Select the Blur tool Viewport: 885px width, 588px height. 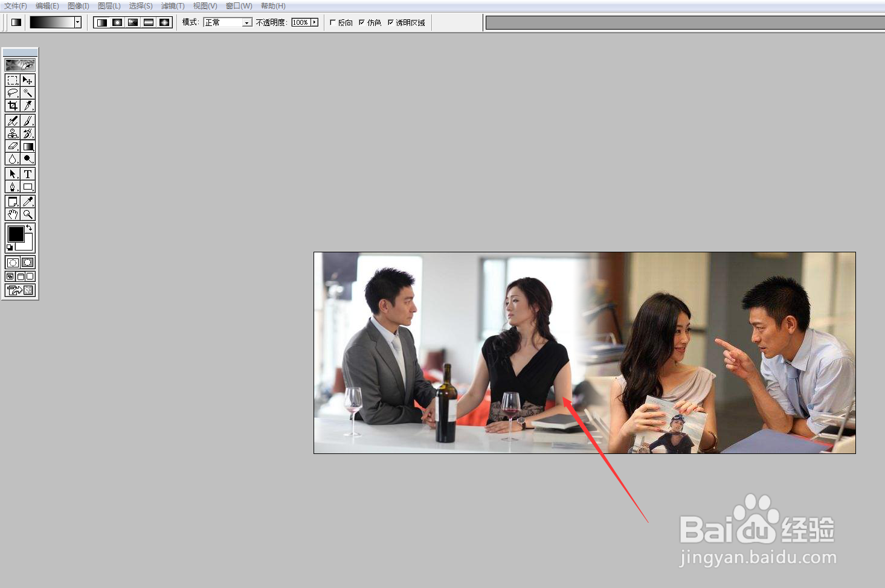tap(12, 159)
